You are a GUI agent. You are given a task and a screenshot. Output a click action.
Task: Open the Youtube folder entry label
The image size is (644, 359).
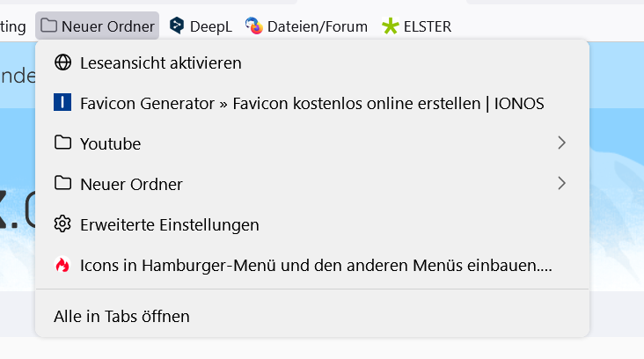(110, 143)
